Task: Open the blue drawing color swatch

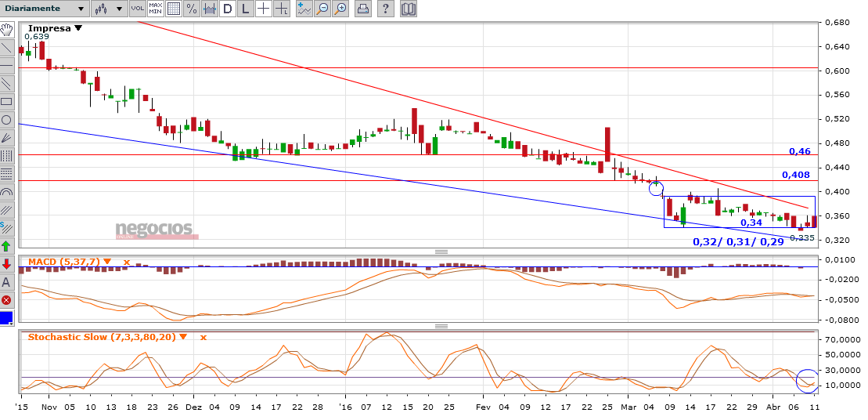Action: pos(6,318)
